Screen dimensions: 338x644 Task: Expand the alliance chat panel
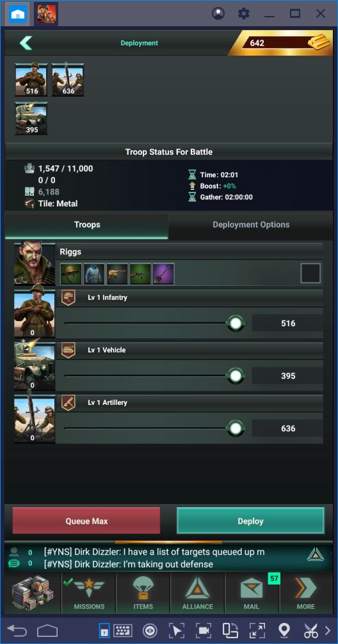click(316, 554)
